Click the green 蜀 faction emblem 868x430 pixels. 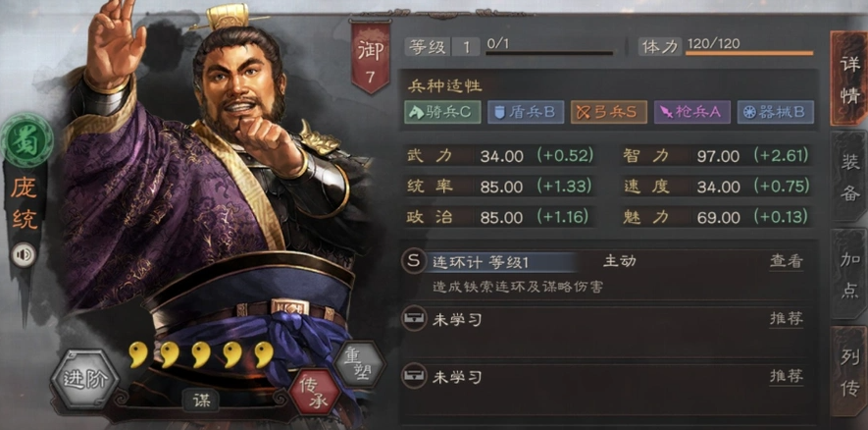click(x=26, y=139)
